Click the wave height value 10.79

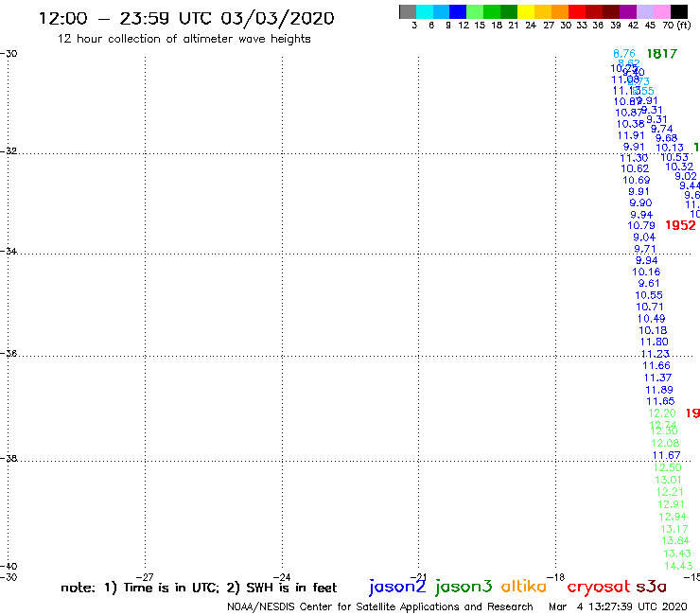click(641, 225)
